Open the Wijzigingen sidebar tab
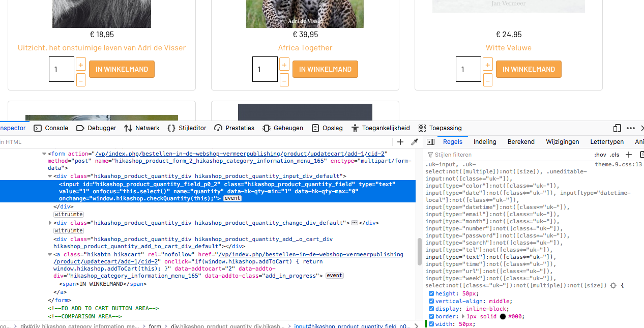This screenshot has height=328, width=644. 563,142
